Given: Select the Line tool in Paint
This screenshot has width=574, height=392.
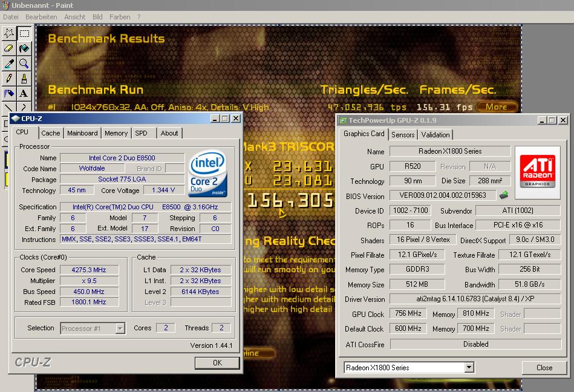Looking at the screenshot, I should click(x=9, y=107).
